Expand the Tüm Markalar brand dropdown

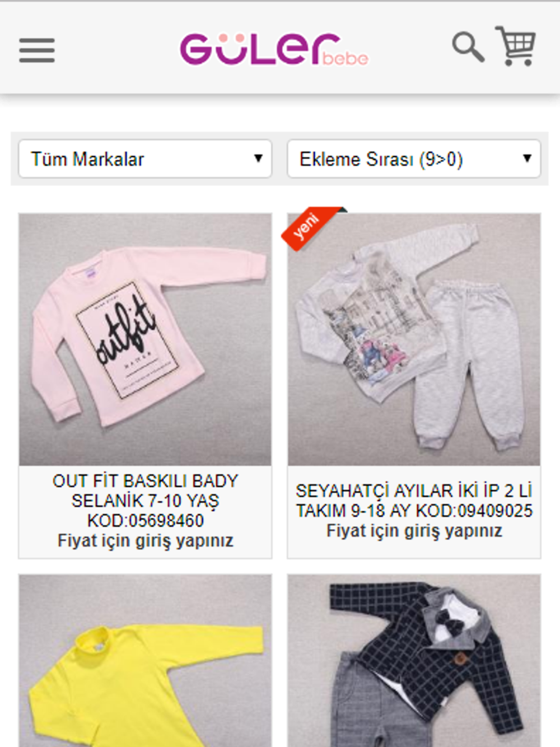pyautogui.click(x=145, y=159)
